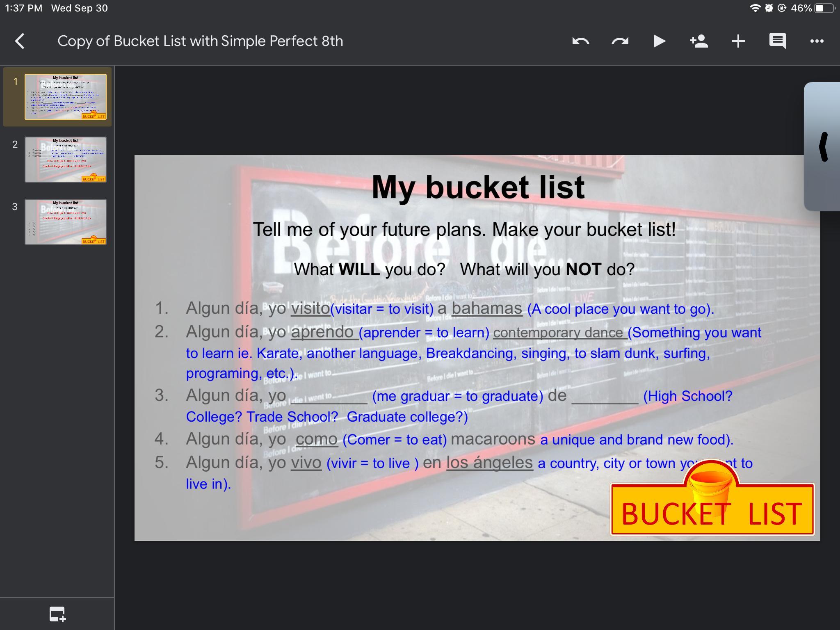Tap the presentation title text
Image resolution: width=840 pixels, height=630 pixels.
tap(200, 41)
